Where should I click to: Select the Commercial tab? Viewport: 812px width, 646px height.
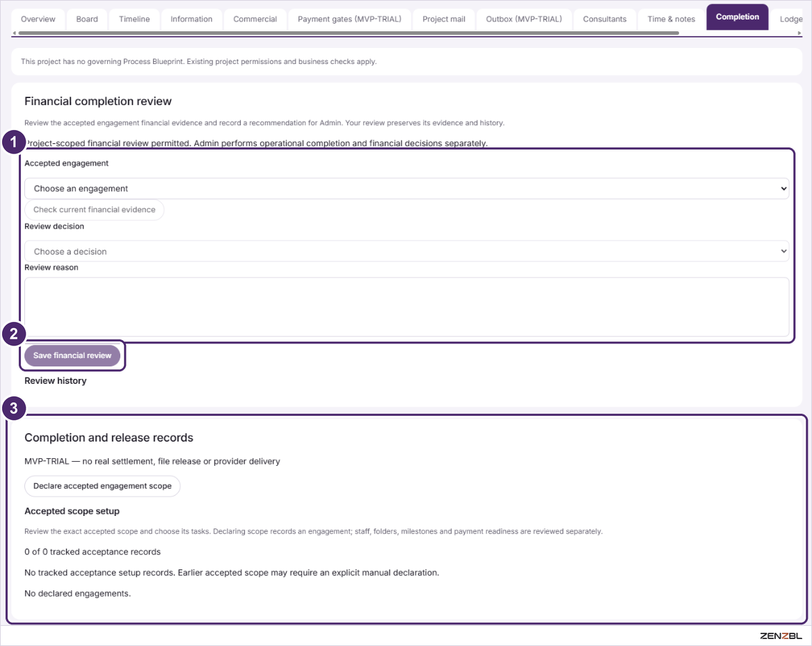tap(255, 19)
